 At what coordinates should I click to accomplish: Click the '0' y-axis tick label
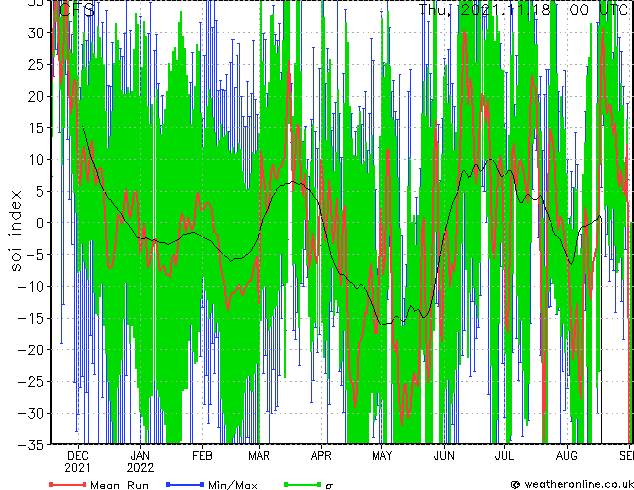(40, 223)
